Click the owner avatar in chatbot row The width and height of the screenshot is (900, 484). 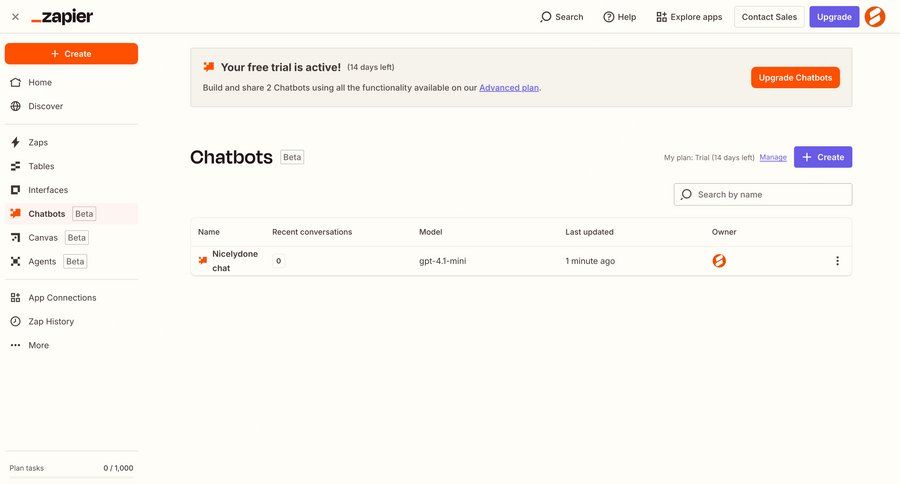point(719,261)
